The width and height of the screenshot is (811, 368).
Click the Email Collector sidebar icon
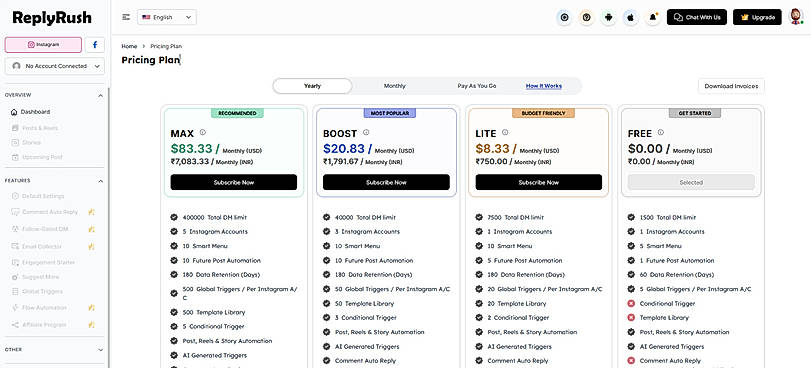(14, 247)
